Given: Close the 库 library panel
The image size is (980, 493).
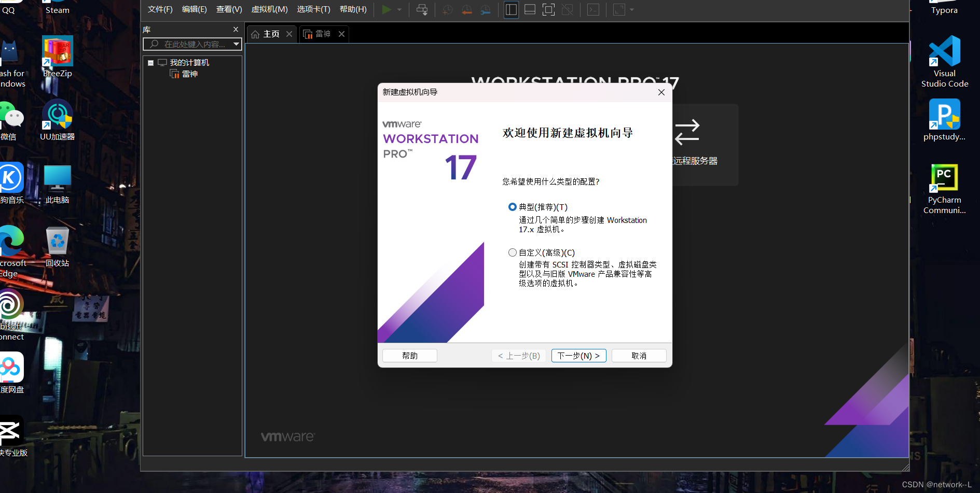Looking at the screenshot, I should tap(236, 30).
